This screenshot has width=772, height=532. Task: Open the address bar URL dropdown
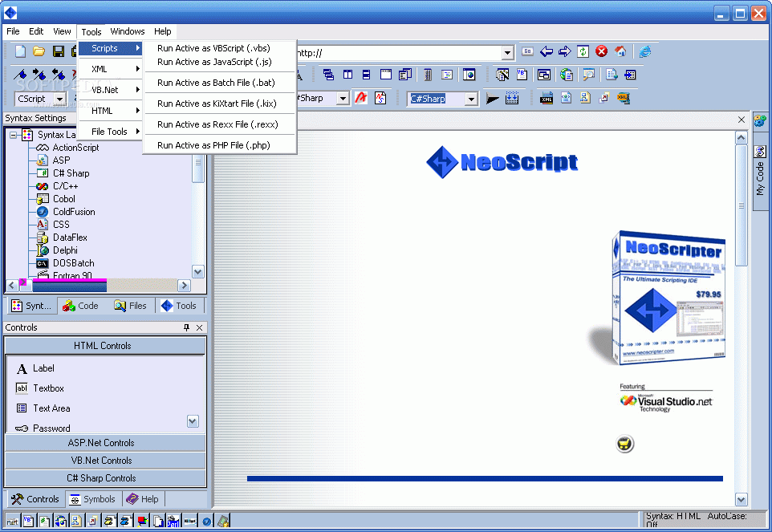pos(508,53)
